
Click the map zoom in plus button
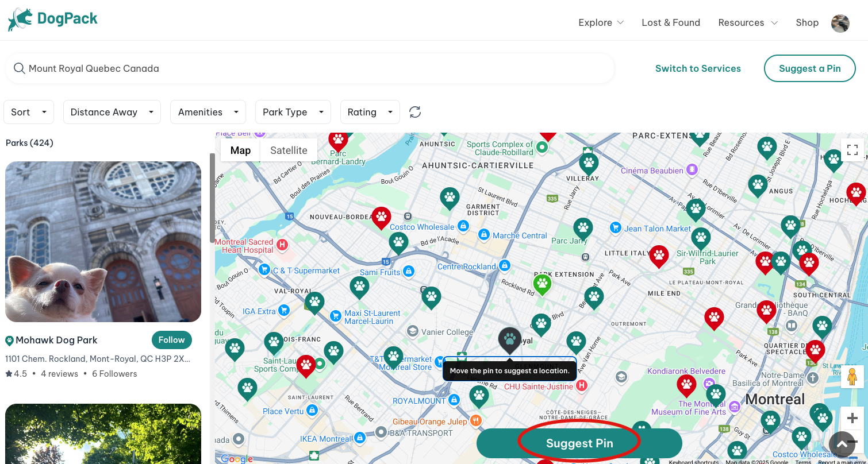tap(852, 418)
